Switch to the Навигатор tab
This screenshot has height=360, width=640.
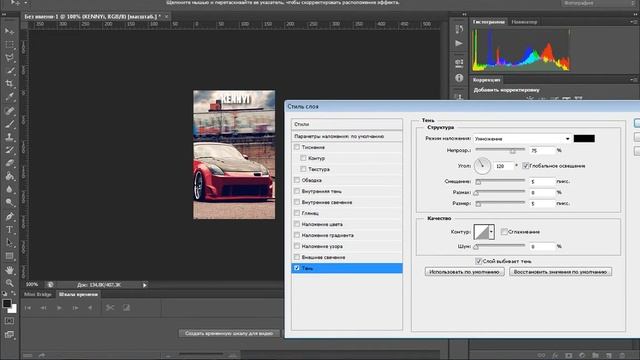[x=524, y=22]
